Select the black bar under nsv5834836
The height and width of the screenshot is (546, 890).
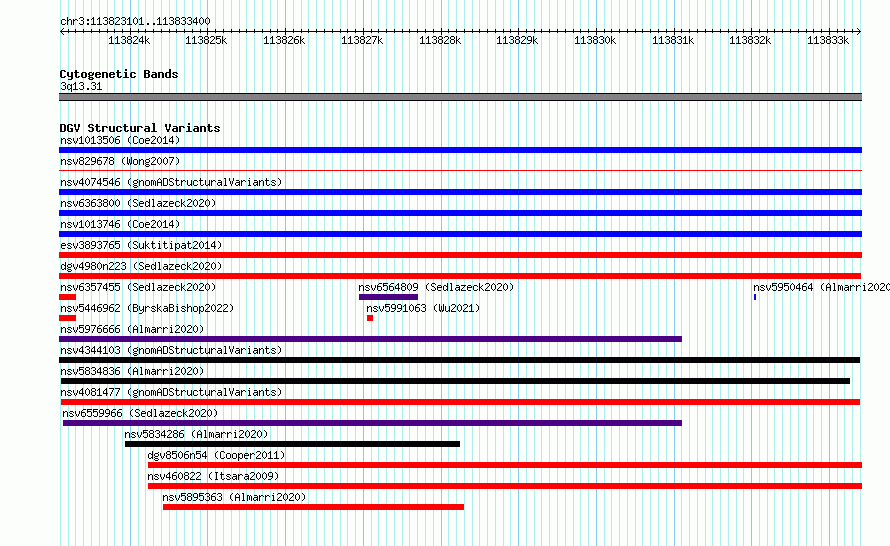[x=455, y=381]
